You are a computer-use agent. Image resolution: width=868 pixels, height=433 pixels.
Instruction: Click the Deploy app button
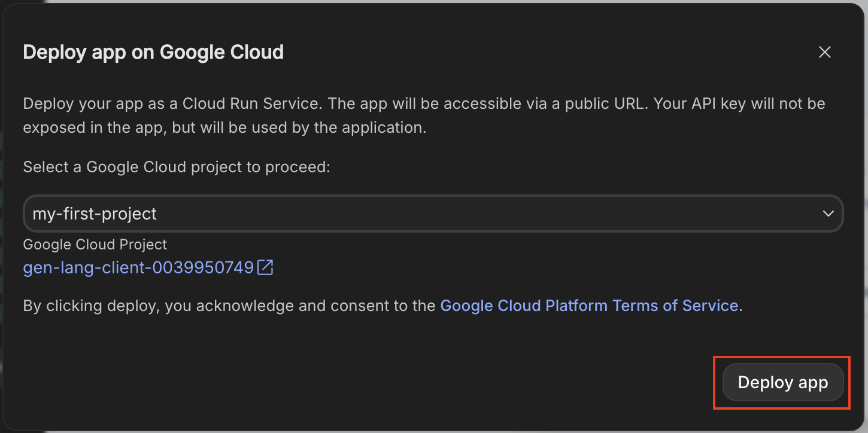pyautogui.click(x=782, y=383)
